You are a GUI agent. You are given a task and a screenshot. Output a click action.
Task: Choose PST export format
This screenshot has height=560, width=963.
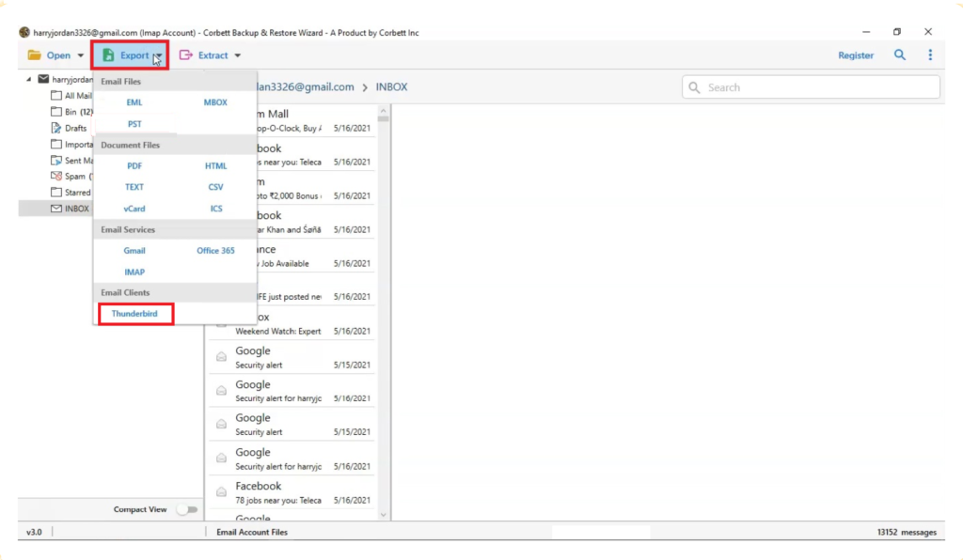tap(134, 124)
